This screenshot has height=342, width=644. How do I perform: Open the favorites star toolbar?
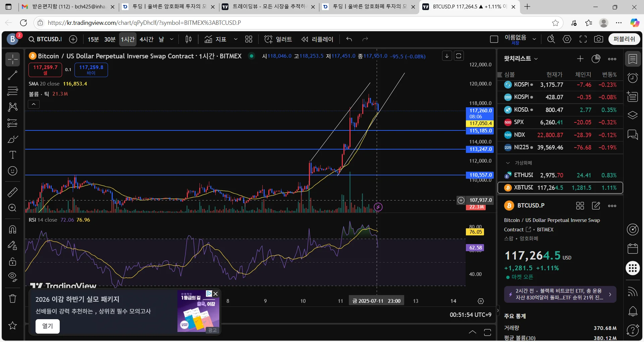pos(13,325)
